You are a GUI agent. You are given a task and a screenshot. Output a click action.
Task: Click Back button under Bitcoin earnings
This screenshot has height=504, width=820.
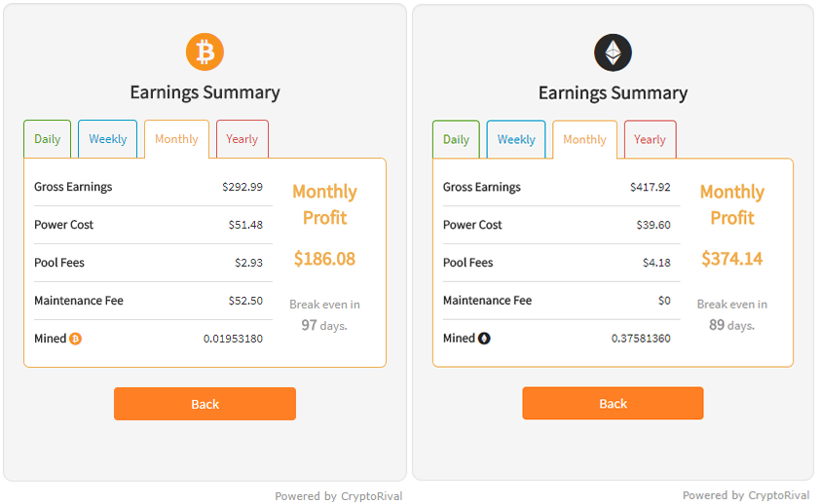(205, 404)
